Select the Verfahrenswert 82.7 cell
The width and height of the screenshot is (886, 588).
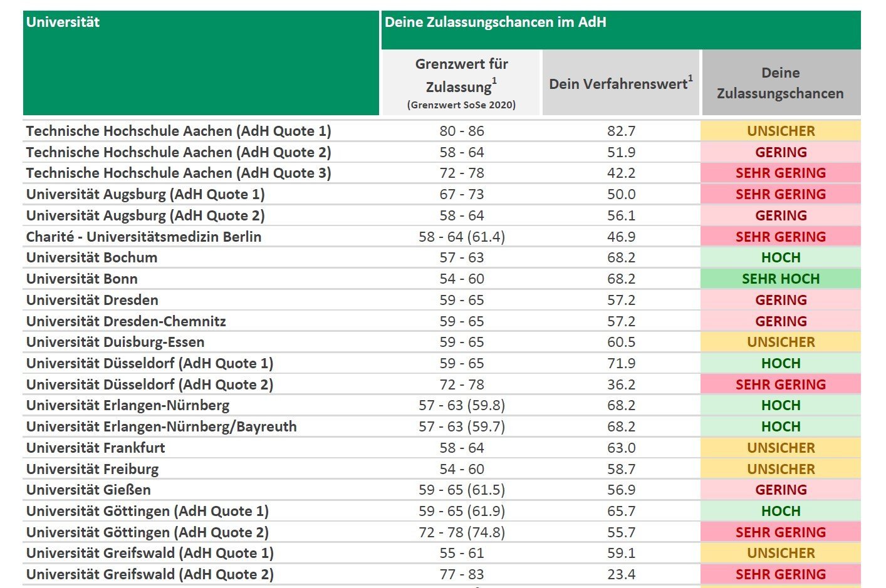[x=621, y=131]
